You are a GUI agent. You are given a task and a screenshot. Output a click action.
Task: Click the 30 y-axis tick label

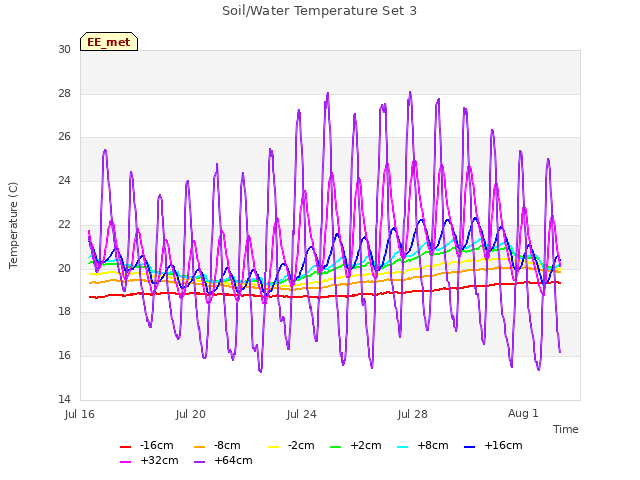click(64, 49)
